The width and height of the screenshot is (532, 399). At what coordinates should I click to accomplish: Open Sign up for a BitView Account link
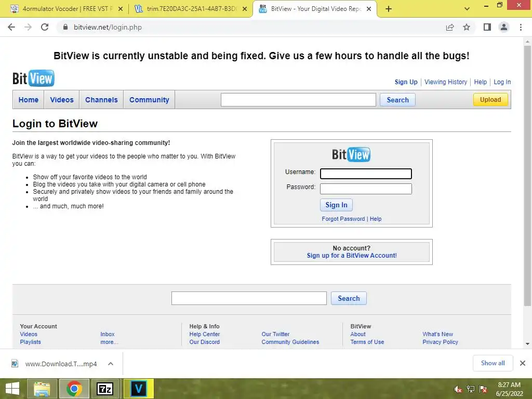tap(352, 256)
